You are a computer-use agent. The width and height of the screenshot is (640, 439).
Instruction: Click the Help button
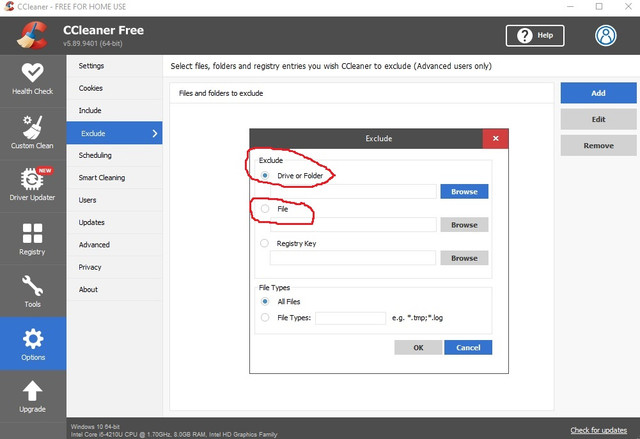pos(535,35)
